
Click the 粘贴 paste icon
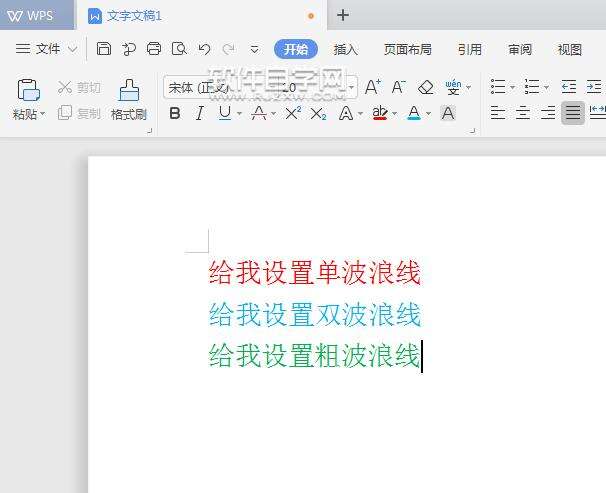point(29,90)
